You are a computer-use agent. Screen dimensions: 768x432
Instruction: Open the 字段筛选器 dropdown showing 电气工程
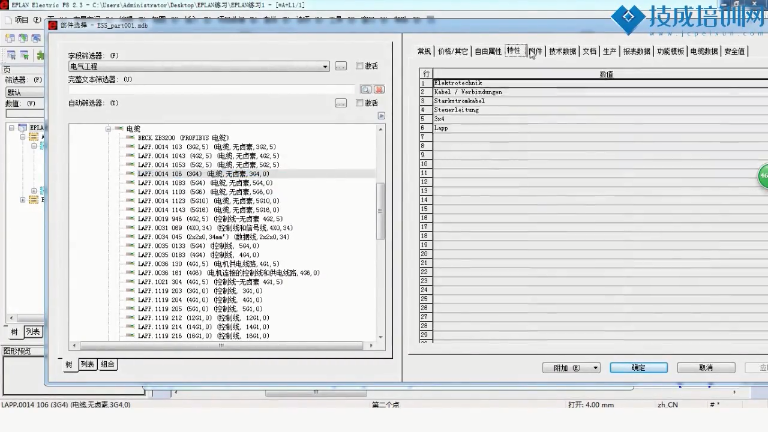(x=199, y=66)
